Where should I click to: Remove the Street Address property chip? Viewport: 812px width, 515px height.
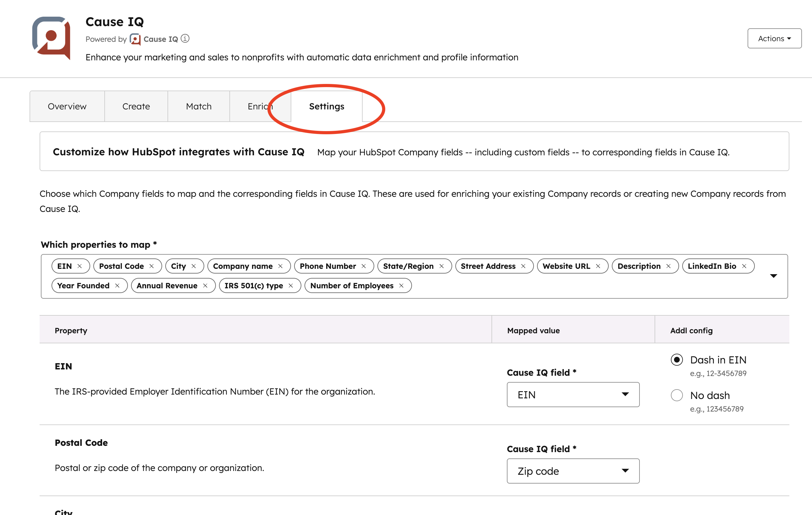[523, 266]
